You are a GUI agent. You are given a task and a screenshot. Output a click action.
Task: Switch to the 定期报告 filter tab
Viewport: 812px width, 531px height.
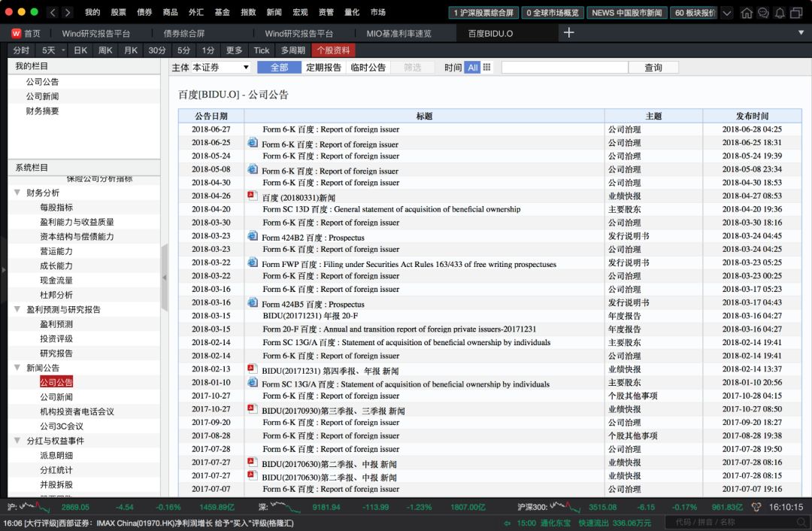click(322, 67)
